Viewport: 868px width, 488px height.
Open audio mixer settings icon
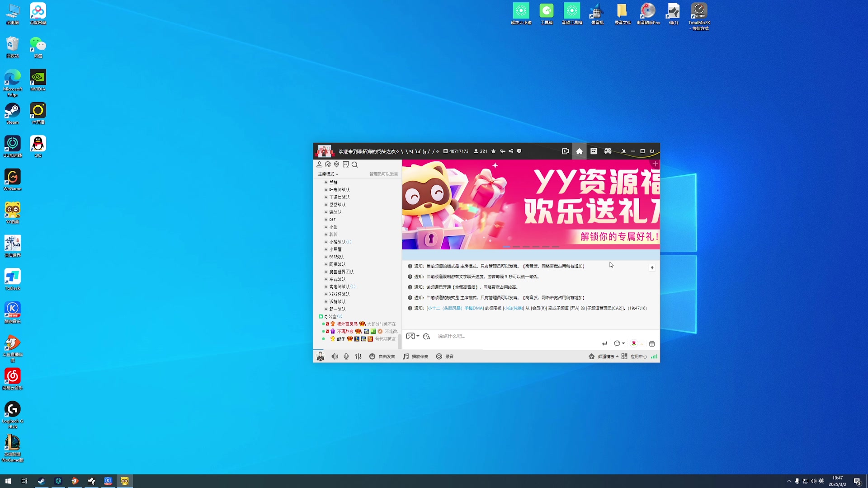359,357
